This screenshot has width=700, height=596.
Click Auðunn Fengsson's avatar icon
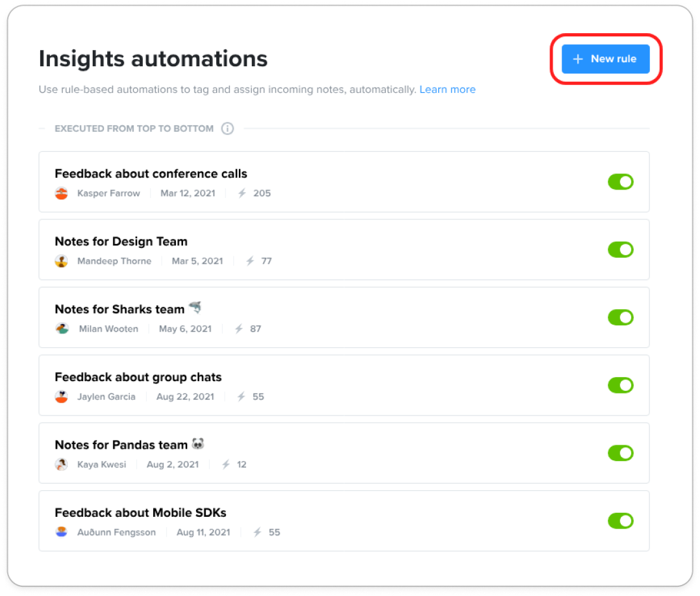point(62,532)
